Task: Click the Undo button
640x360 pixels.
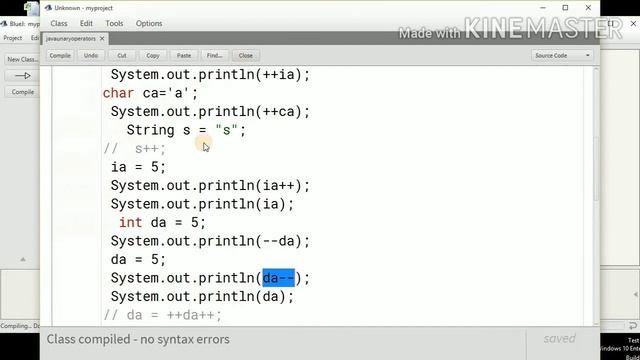Action: [91, 56]
